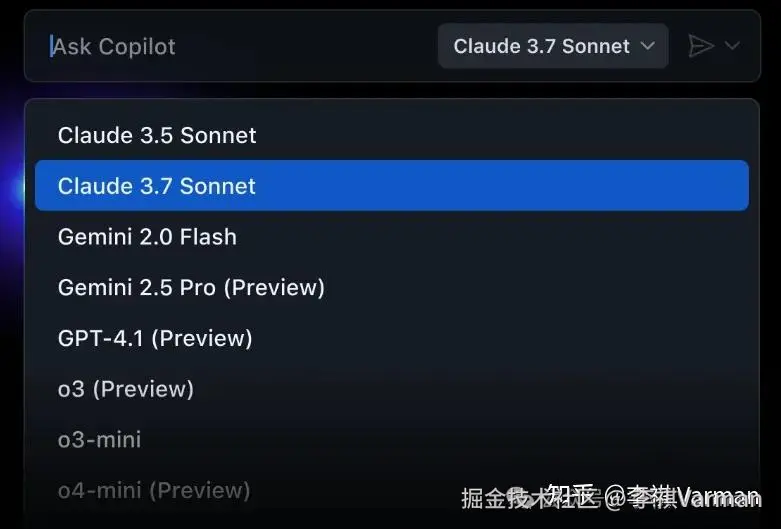Image resolution: width=781 pixels, height=529 pixels.
Task: Click the "Flash" word in Gemini 2.0 entry
Action: [x=208, y=237]
